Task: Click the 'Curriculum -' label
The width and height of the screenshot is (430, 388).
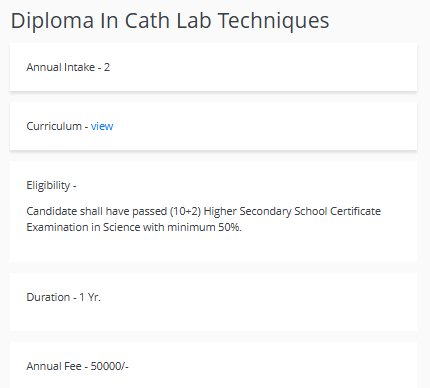Action: click(x=57, y=126)
